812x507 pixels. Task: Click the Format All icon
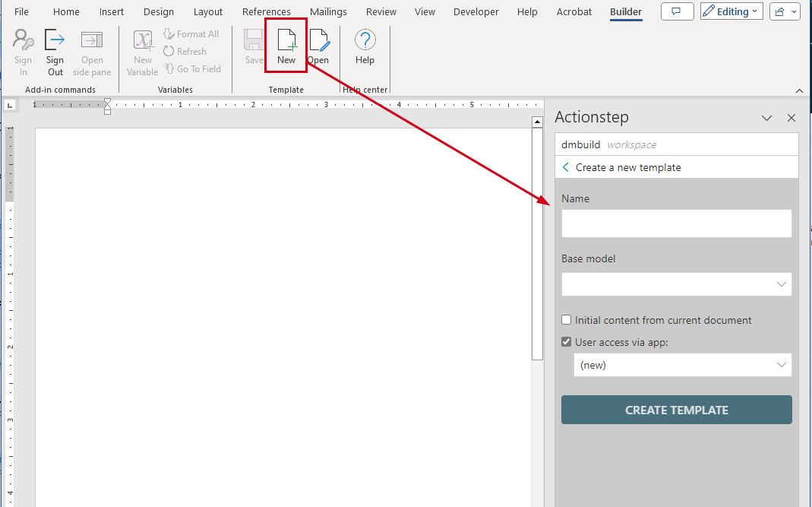coord(191,33)
